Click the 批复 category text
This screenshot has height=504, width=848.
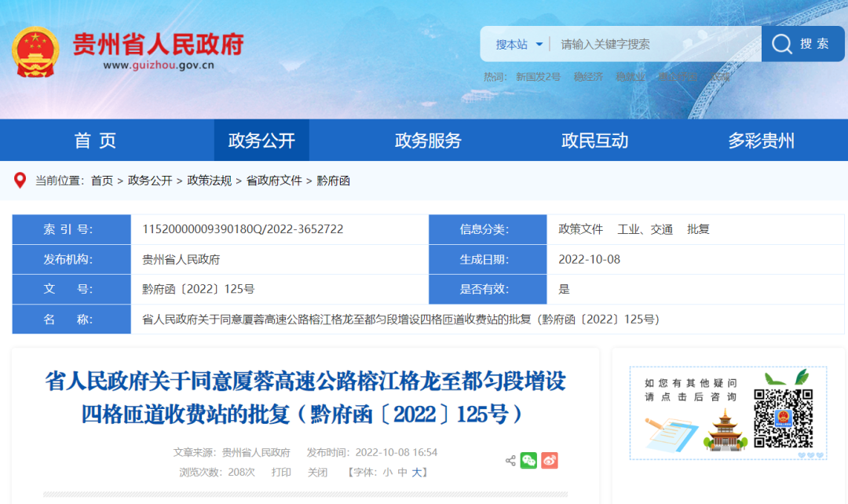pos(698,229)
